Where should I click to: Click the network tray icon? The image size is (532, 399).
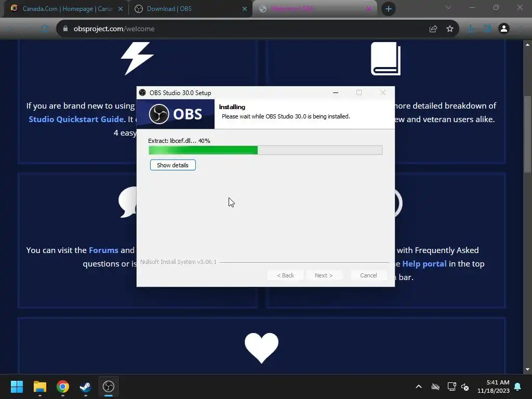(451, 387)
